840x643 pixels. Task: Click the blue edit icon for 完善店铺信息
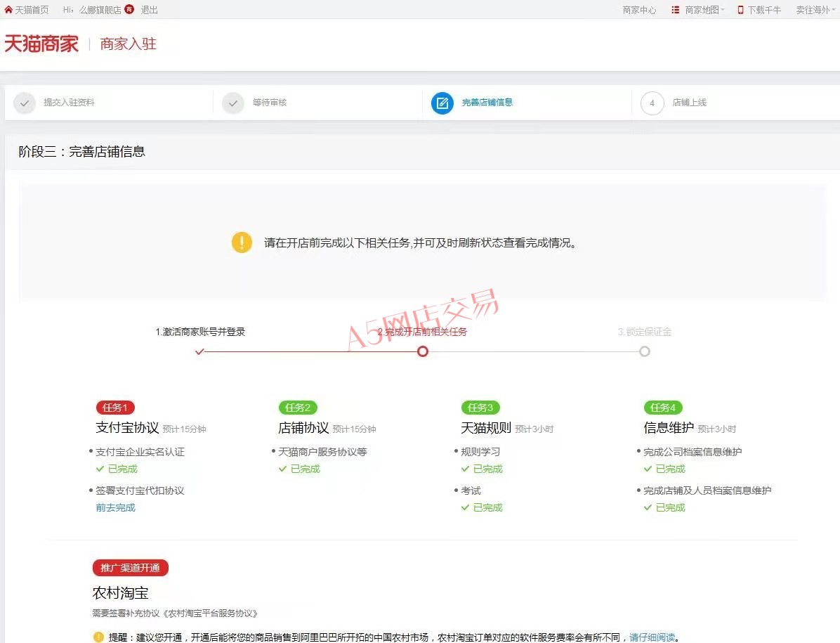pos(442,103)
